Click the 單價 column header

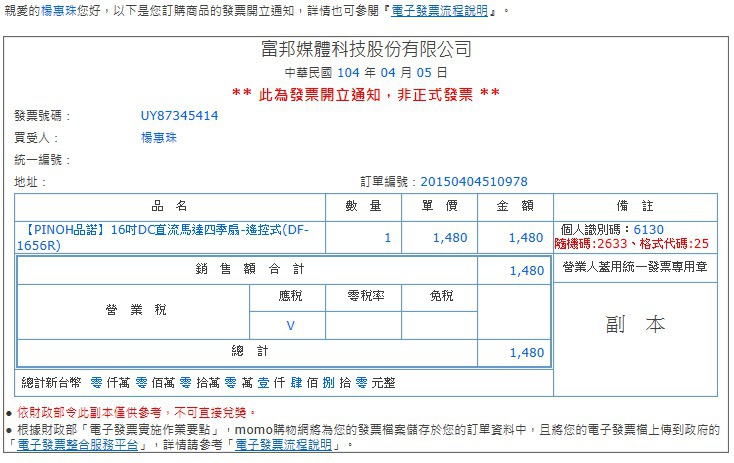pos(440,206)
